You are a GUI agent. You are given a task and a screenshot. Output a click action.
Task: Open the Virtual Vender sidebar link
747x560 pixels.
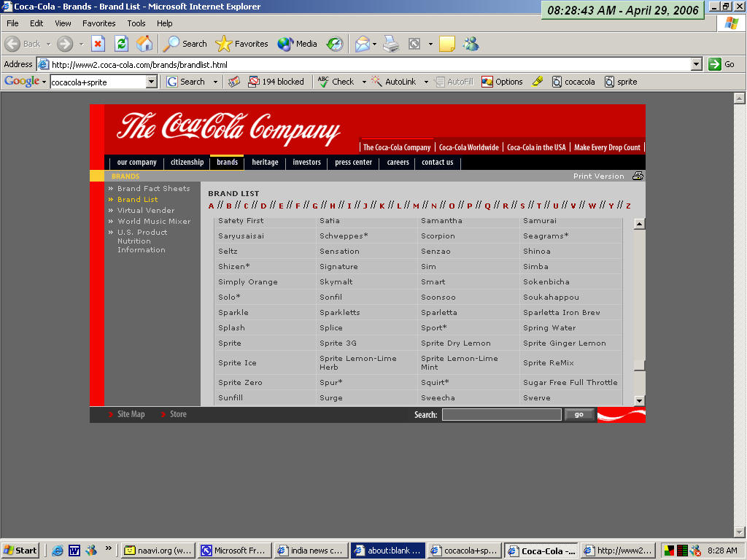pos(146,211)
